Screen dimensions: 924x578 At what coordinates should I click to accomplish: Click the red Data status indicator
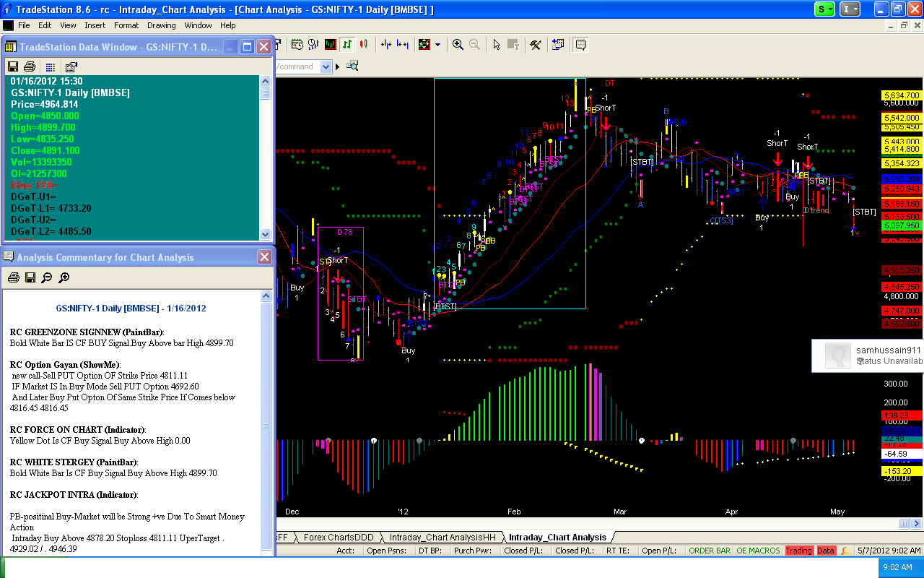(x=826, y=551)
